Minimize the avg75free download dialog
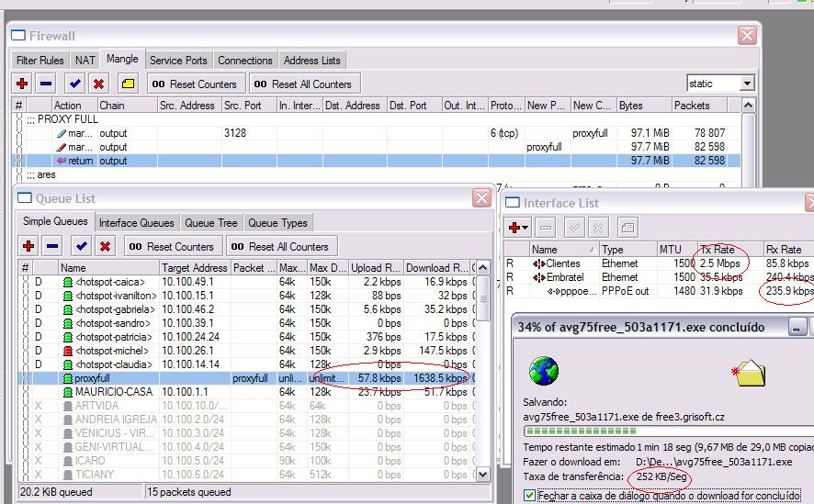This screenshot has width=814, height=504. click(797, 327)
